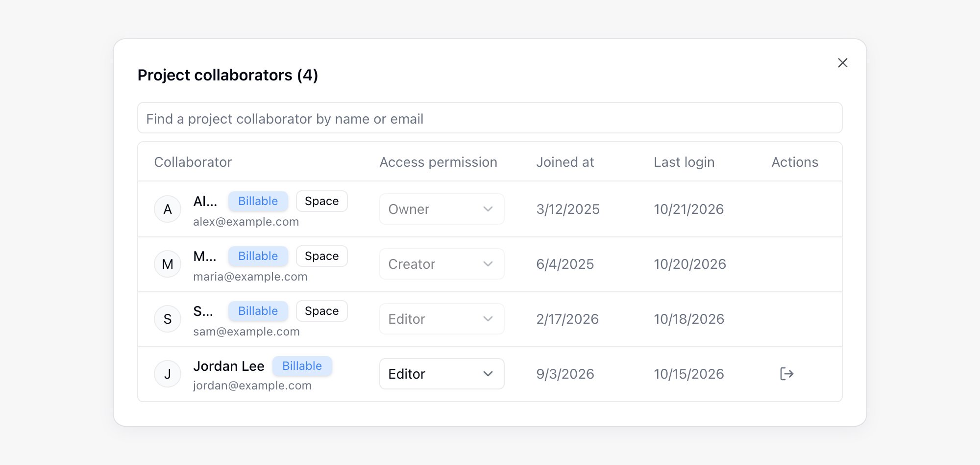Viewport: 980px width, 465px height.
Task: Click the truncated name M... in maria's row
Action: 204,256
